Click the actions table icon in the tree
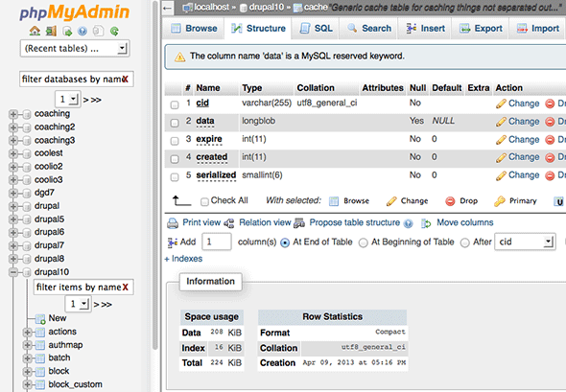The height and width of the screenshot is (392, 566). pyautogui.click(x=40, y=332)
